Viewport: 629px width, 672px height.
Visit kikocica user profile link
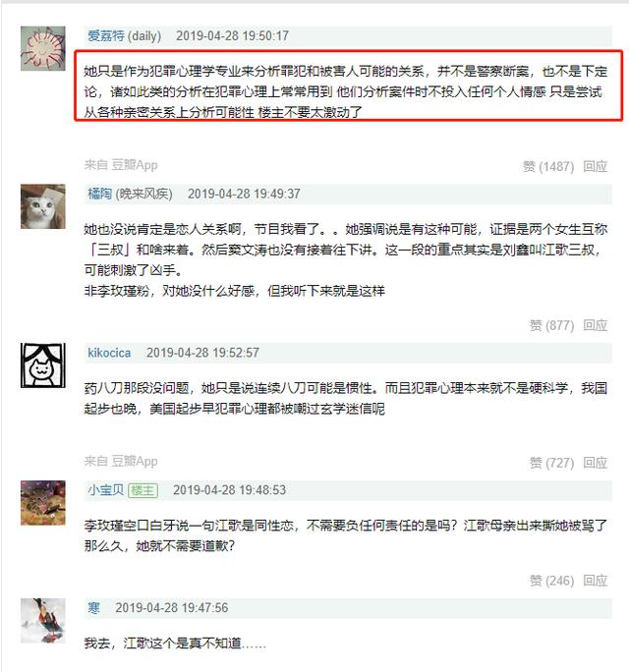[109, 353]
